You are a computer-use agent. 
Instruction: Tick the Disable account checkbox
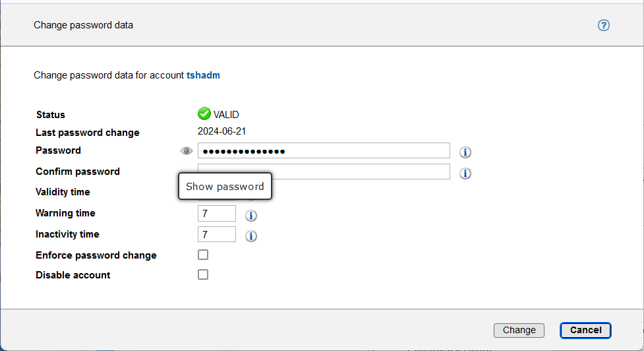coord(203,274)
